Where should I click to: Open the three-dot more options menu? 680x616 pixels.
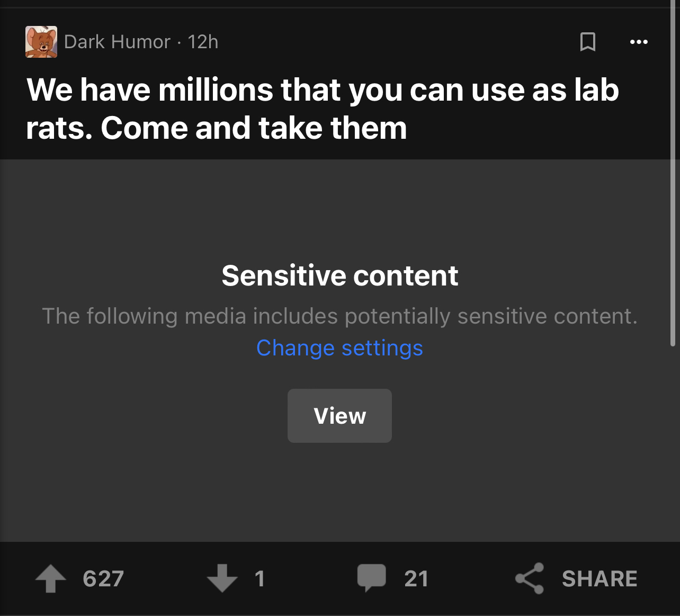(x=639, y=42)
